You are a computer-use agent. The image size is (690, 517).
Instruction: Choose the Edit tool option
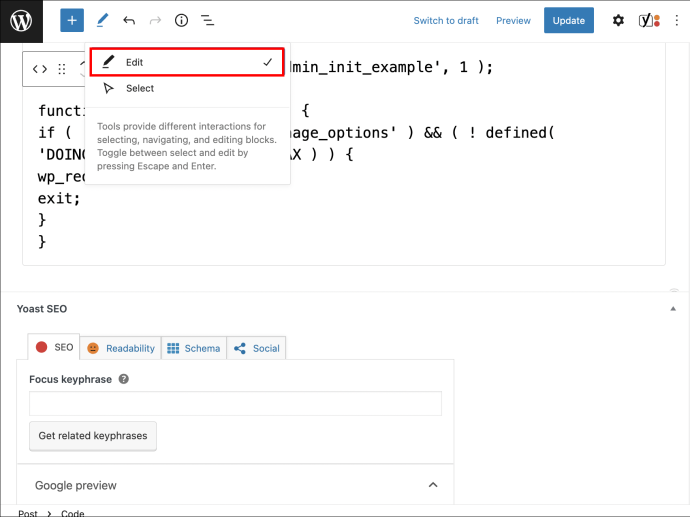(x=187, y=62)
